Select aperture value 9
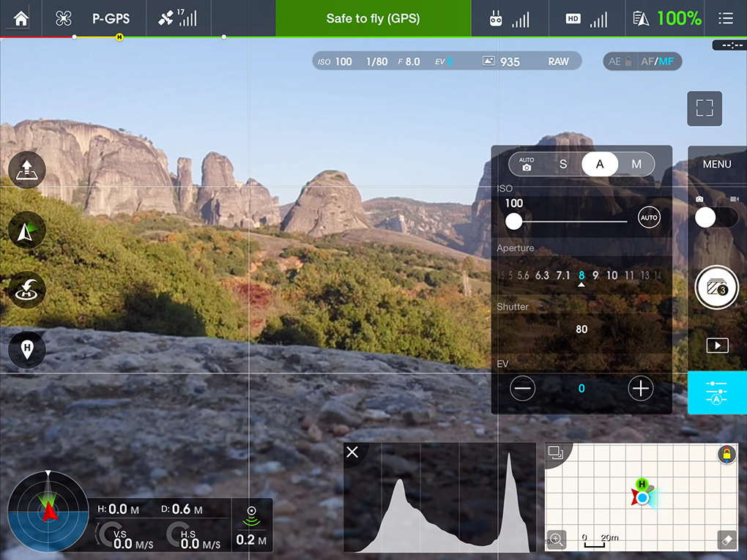The image size is (747, 560). (595, 275)
